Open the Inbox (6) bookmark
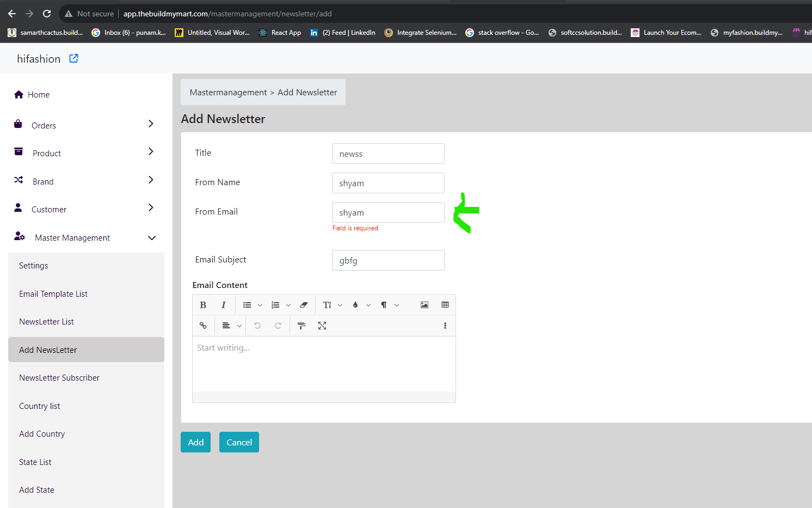This screenshot has width=812, height=508. tap(128, 33)
